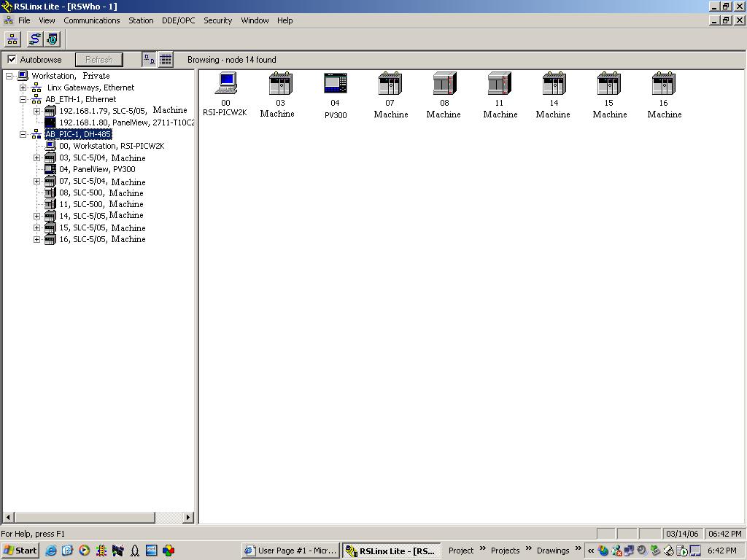Toggle the Autobrowse checkbox
Image resolution: width=747 pixels, height=560 pixels.
click(12, 60)
